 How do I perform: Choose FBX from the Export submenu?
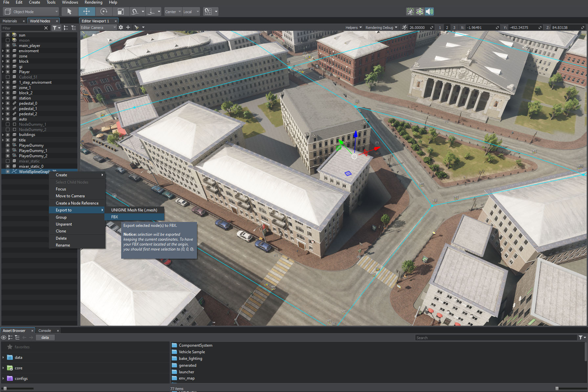[x=115, y=217]
